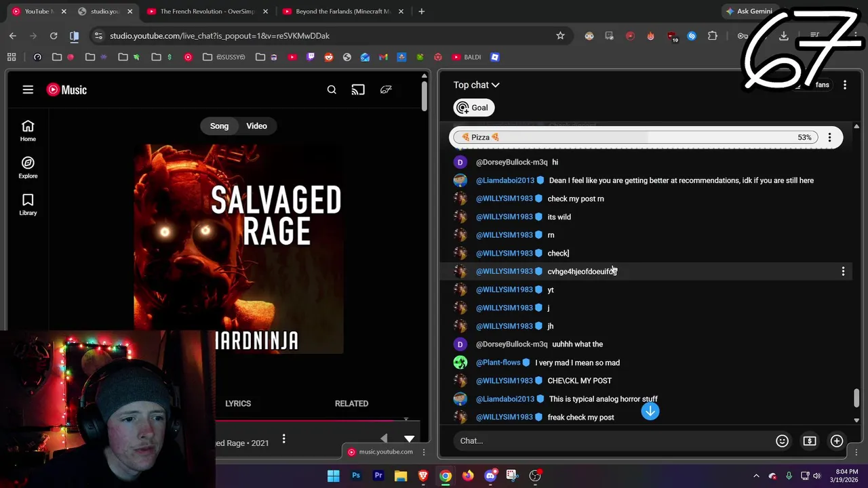Click @WILLYSIM1983 on 'check my post rn'
This screenshot has width=868, height=488.
click(505, 199)
